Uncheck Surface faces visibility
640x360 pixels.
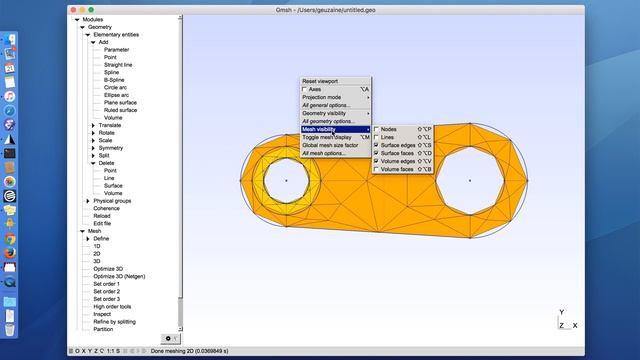(376, 153)
